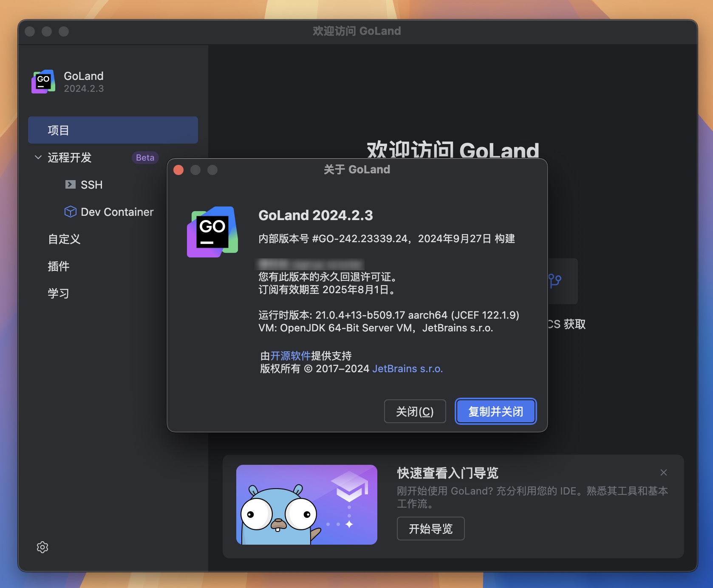Screen dimensions: 713x588
Task: Click the 您有此版本的永久回退许可证 text
Action: (x=328, y=277)
